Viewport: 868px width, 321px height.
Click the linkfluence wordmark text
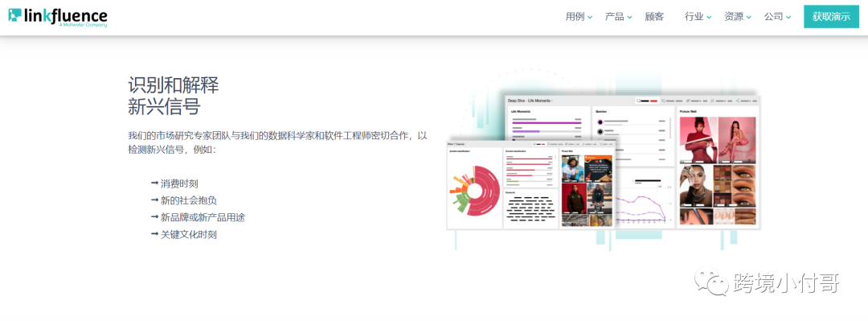click(66, 15)
